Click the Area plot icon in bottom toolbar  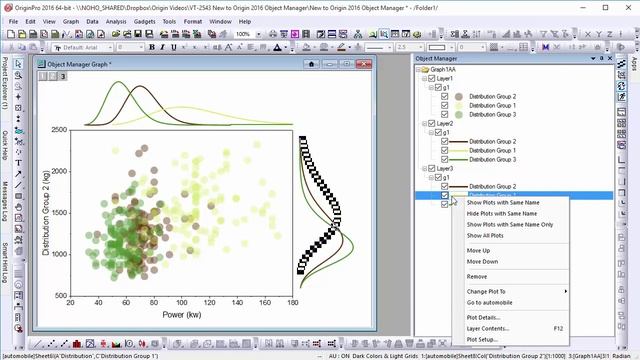click(116, 344)
